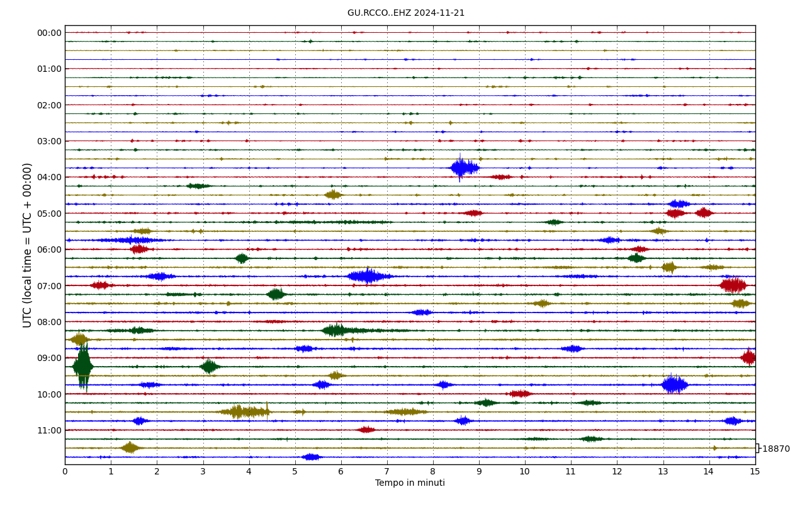Select minute tick label 6 on x-axis

[x=341, y=471]
